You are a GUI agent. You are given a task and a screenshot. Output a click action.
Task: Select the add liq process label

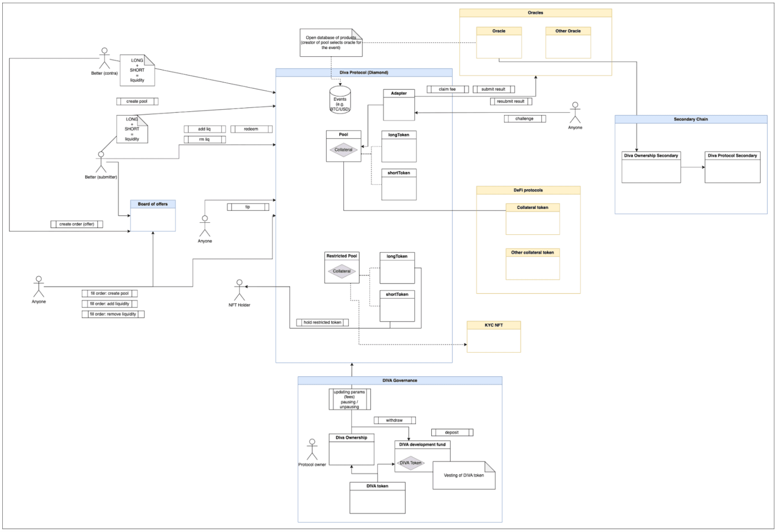[x=205, y=129]
